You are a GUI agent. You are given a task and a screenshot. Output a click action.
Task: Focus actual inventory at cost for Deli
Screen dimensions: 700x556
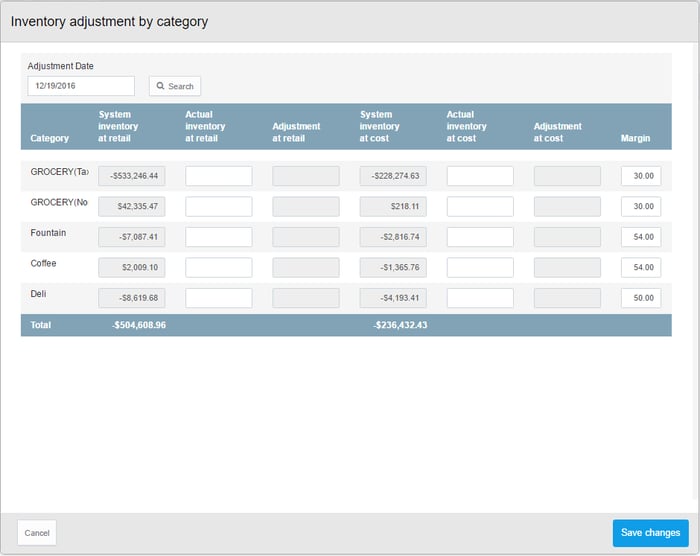pyautogui.click(x=480, y=298)
